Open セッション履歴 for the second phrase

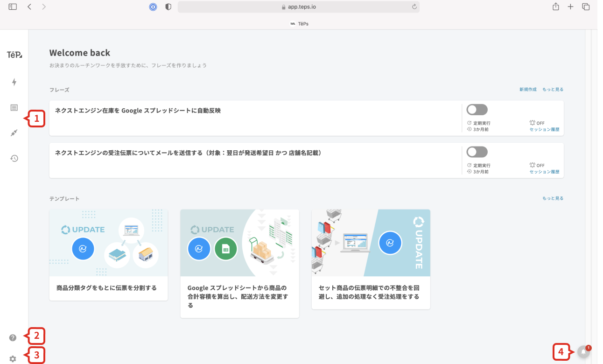coord(544,172)
